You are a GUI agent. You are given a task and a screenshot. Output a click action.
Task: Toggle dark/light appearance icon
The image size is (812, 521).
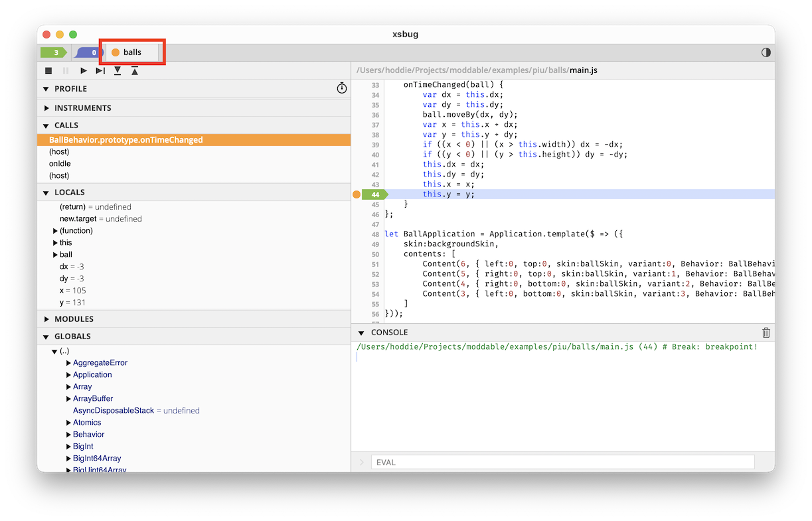[766, 52]
